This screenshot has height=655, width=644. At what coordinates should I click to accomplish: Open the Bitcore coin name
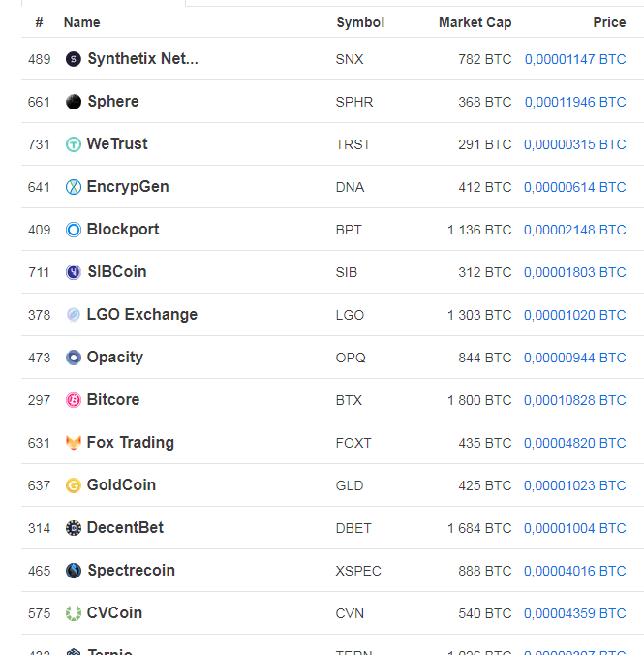point(113,400)
